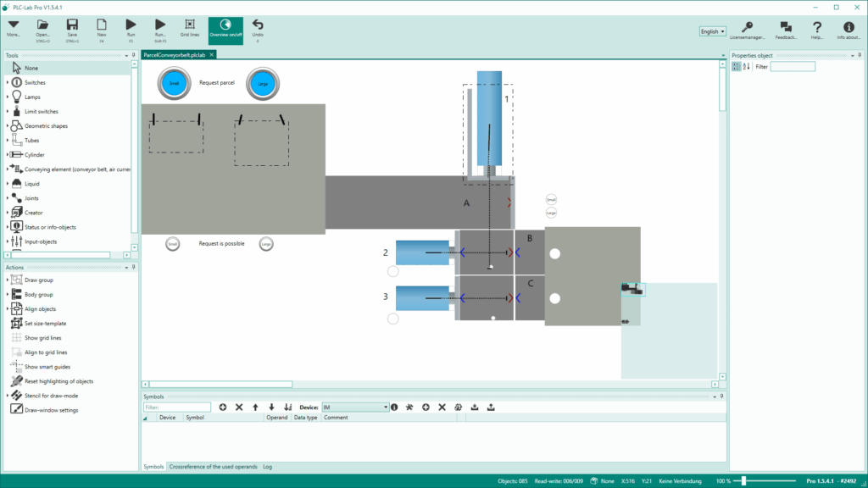Screen dimensions: 868x488
Task: Click the Save toolbar icon
Action: tap(72, 30)
